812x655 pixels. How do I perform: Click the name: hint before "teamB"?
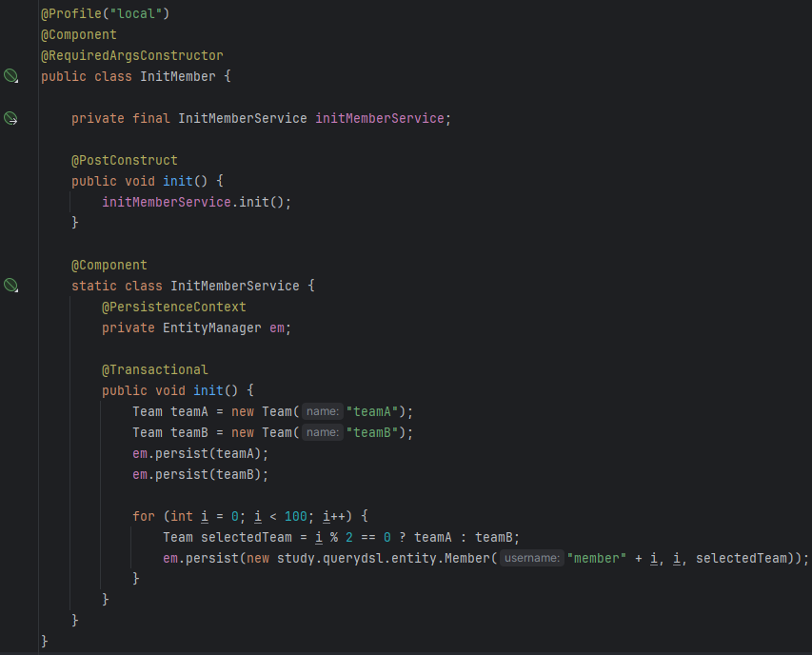[322, 432]
